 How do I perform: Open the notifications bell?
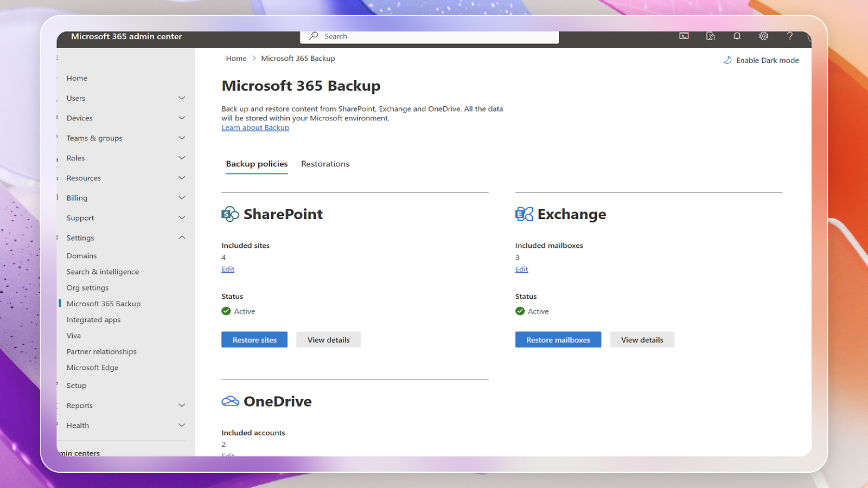(x=737, y=36)
